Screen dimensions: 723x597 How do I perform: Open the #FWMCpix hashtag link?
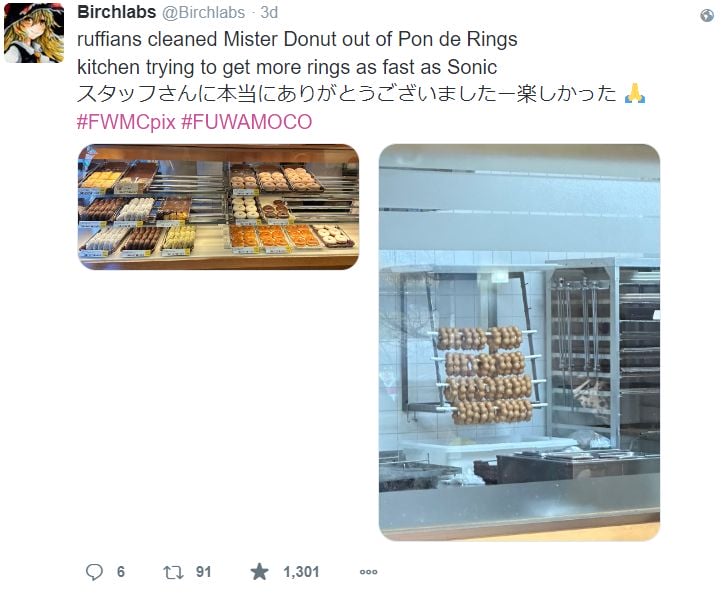coord(126,122)
